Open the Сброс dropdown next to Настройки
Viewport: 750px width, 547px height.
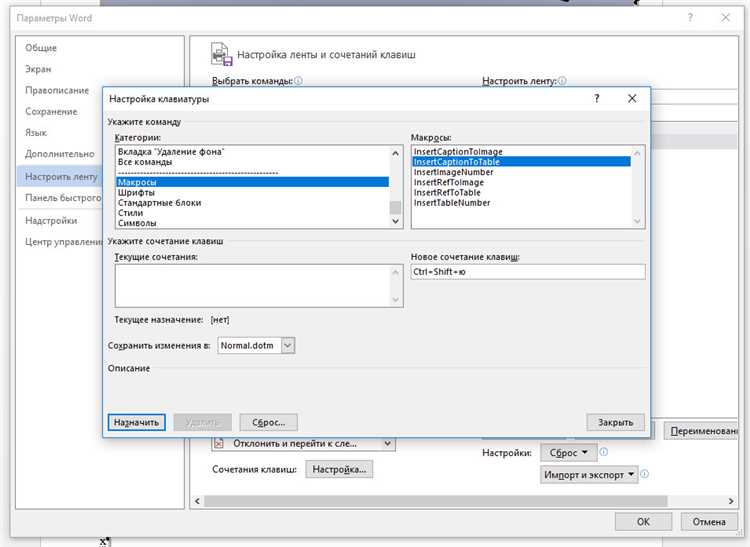click(x=569, y=452)
